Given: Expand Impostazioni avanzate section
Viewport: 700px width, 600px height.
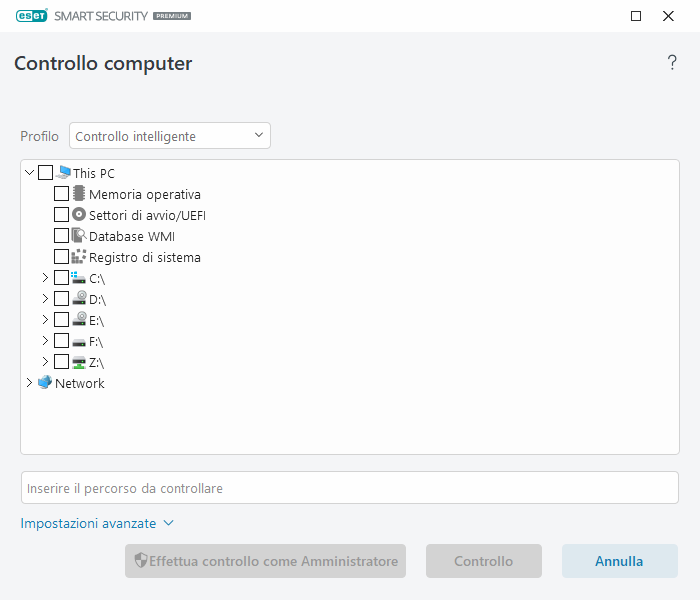Looking at the screenshot, I should pyautogui.click(x=97, y=523).
